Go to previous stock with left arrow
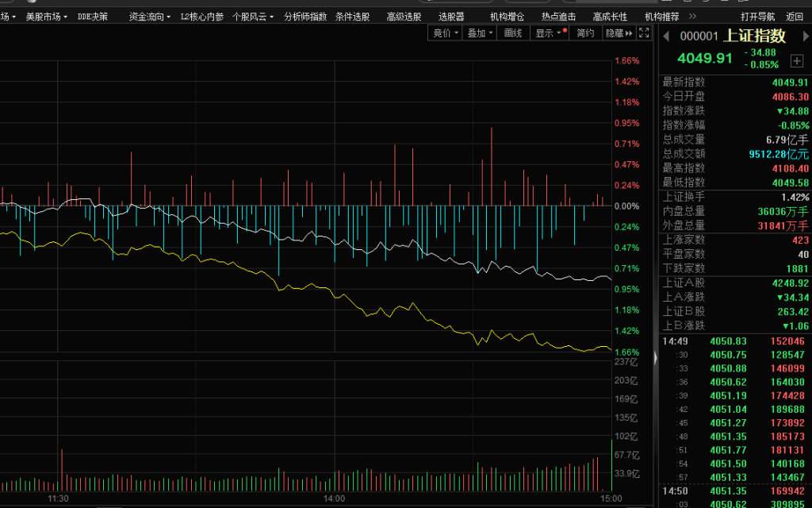The image size is (812, 508). [665, 37]
